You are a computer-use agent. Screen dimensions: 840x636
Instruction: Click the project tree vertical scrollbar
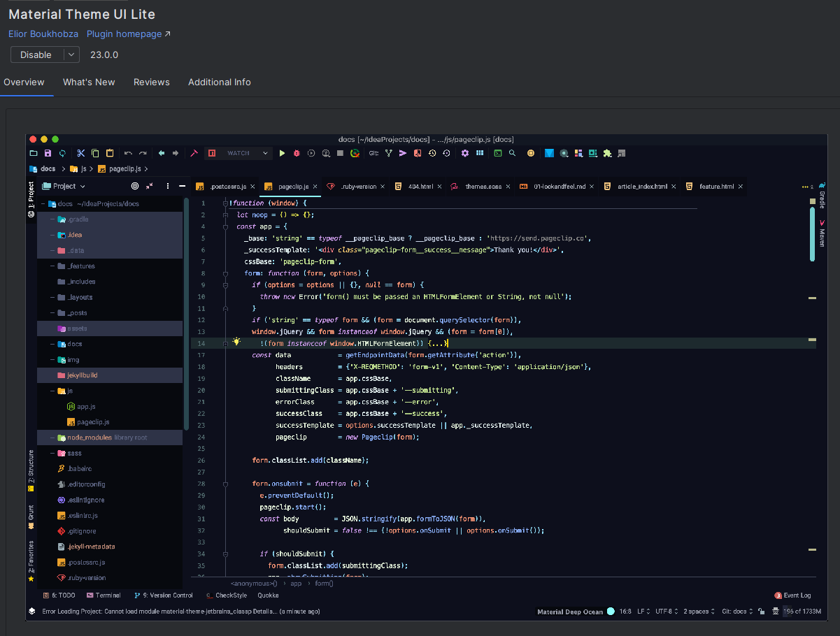click(186, 315)
